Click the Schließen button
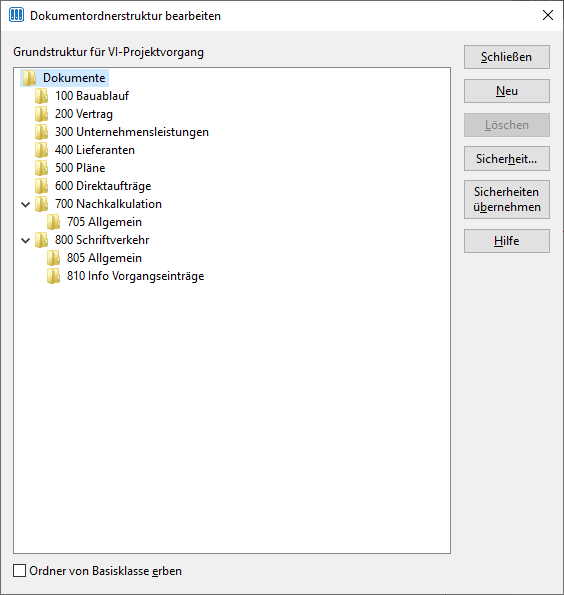 pos(507,57)
